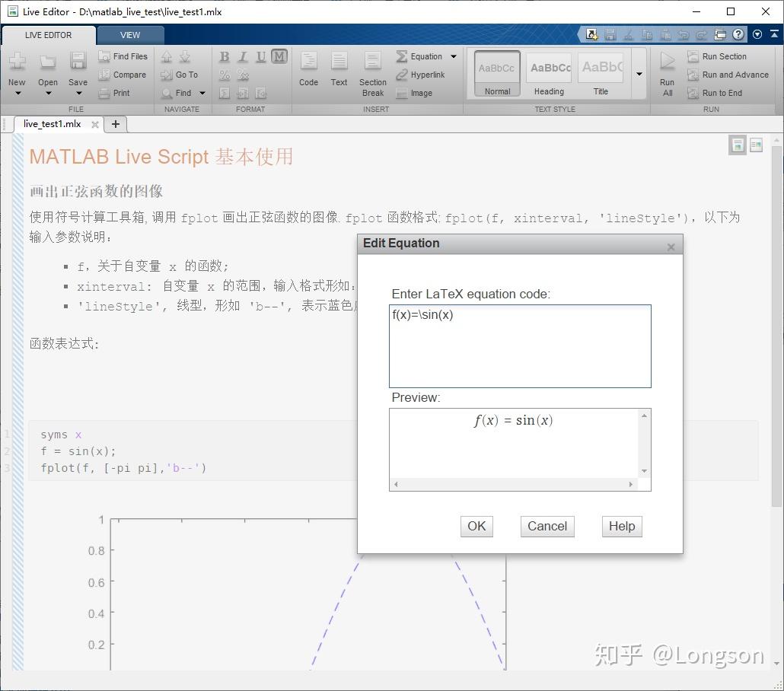This screenshot has width=784, height=691.
Task: Select the live_test1.mlx document tab
Action: (x=53, y=124)
